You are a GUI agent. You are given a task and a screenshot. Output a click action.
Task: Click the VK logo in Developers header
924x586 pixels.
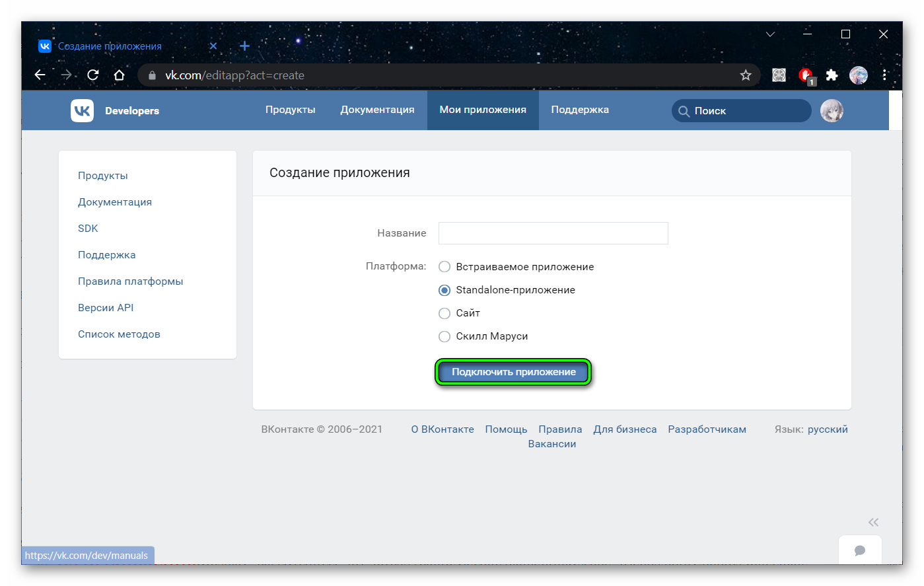pyautogui.click(x=82, y=110)
